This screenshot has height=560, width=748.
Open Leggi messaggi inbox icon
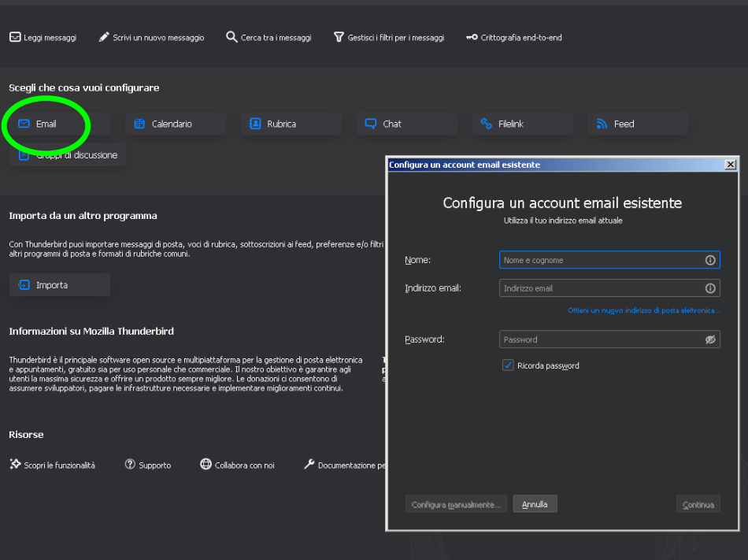(15, 37)
